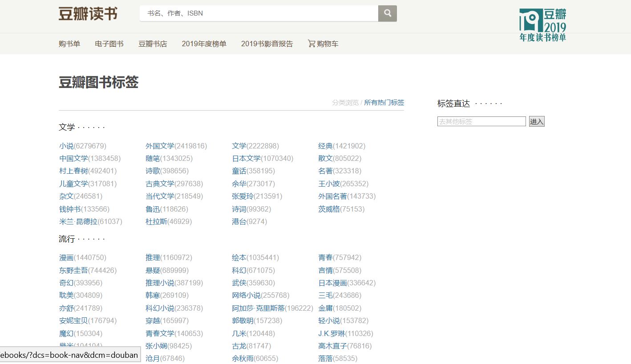Open the 东野圭吾 tag
Screen dimensions: 631x364
pos(73,270)
